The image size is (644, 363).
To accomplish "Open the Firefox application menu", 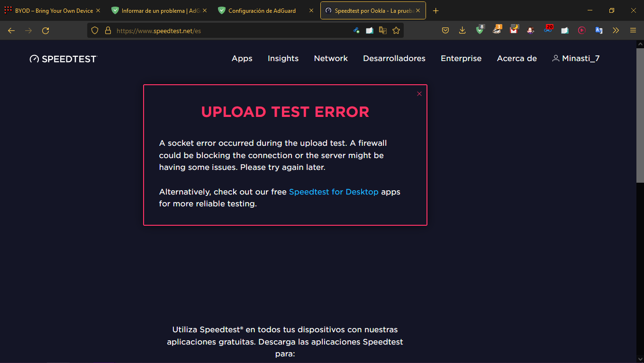I will 633,30.
